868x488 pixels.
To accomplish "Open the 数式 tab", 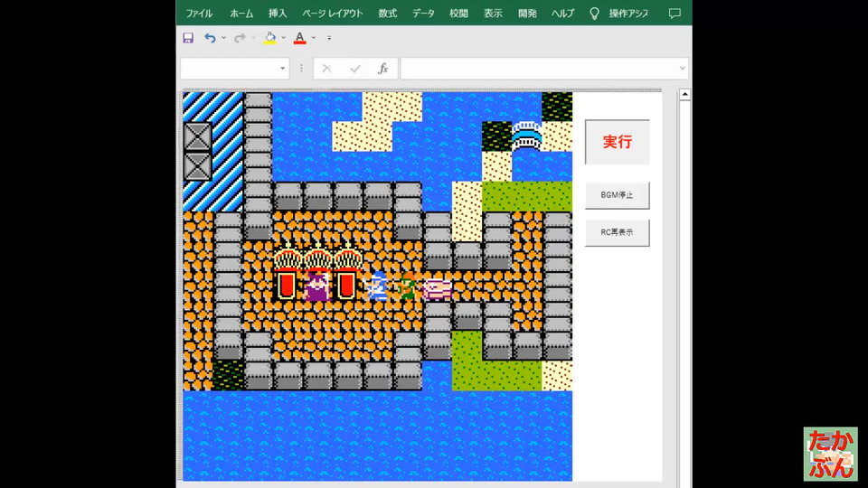I will point(388,14).
